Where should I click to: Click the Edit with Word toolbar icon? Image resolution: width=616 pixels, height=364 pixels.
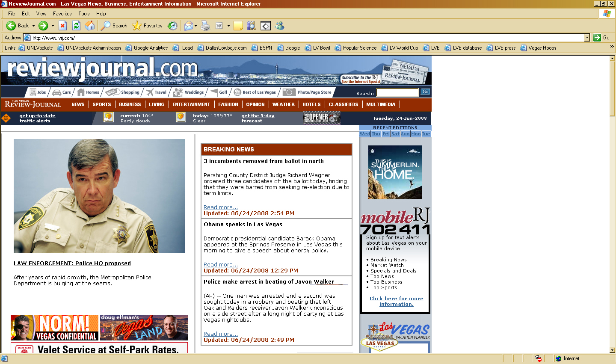pyautogui.click(x=219, y=26)
